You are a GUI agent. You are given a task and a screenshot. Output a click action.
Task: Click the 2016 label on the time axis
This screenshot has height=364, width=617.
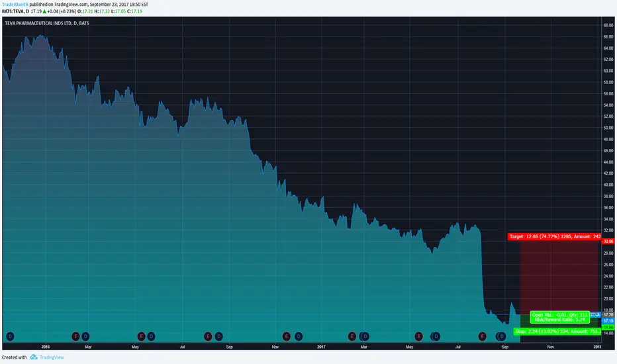46,347
